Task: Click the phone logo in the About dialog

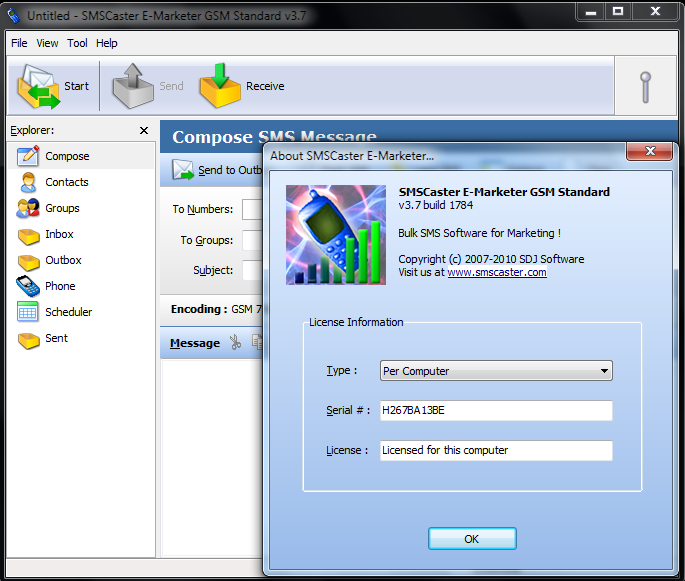Action: pyautogui.click(x=336, y=235)
